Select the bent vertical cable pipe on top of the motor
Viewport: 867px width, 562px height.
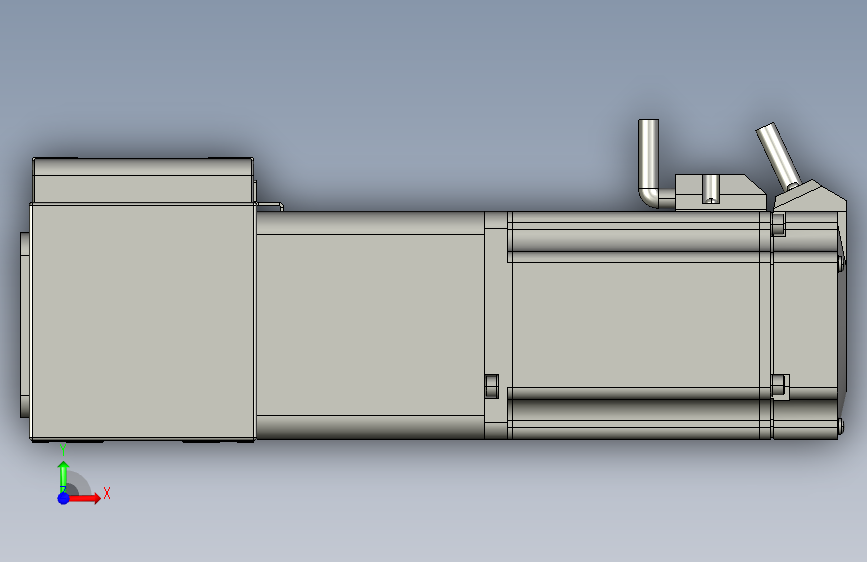point(651,163)
